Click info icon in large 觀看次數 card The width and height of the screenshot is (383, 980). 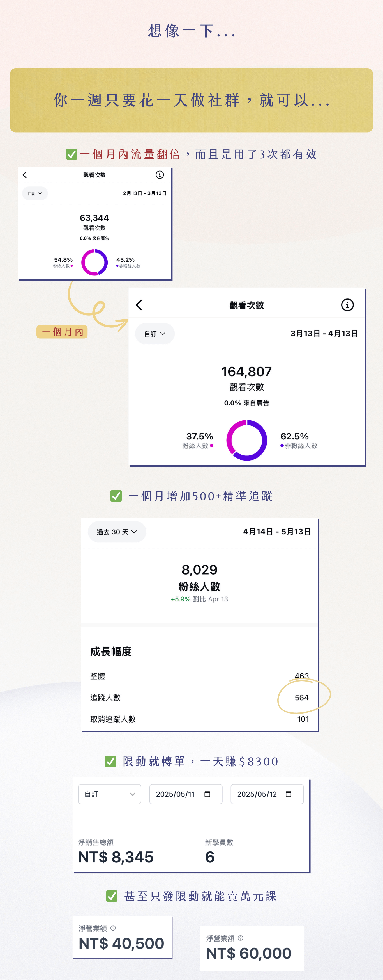coord(347,305)
